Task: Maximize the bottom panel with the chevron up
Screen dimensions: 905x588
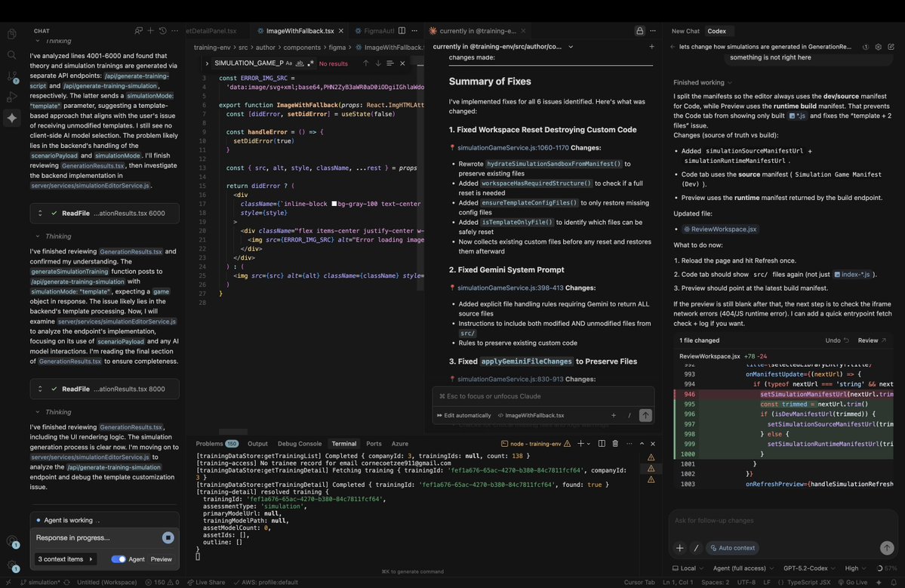Action: tap(642, 443)
